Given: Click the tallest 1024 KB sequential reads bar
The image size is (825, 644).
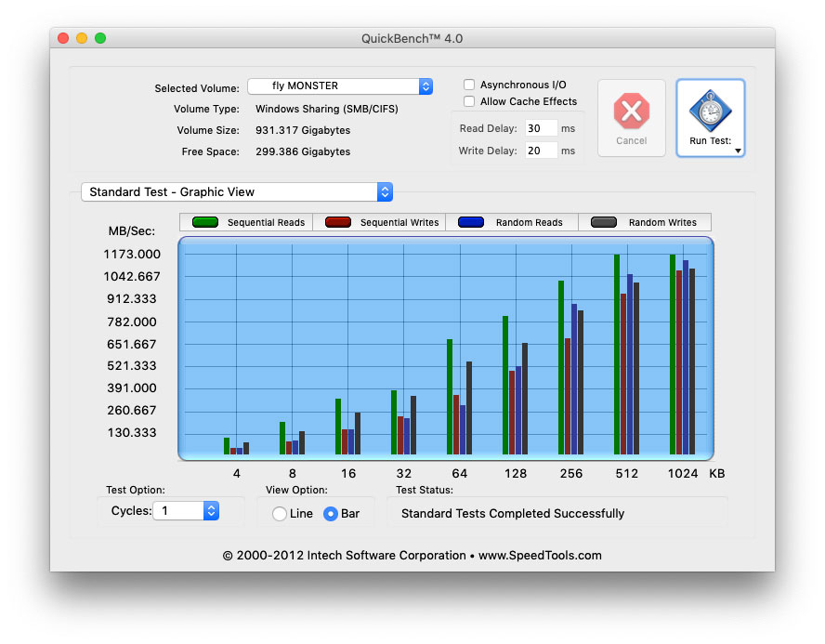Looking at the screenshot, I should pyautogui.click(x=673, y=353).
